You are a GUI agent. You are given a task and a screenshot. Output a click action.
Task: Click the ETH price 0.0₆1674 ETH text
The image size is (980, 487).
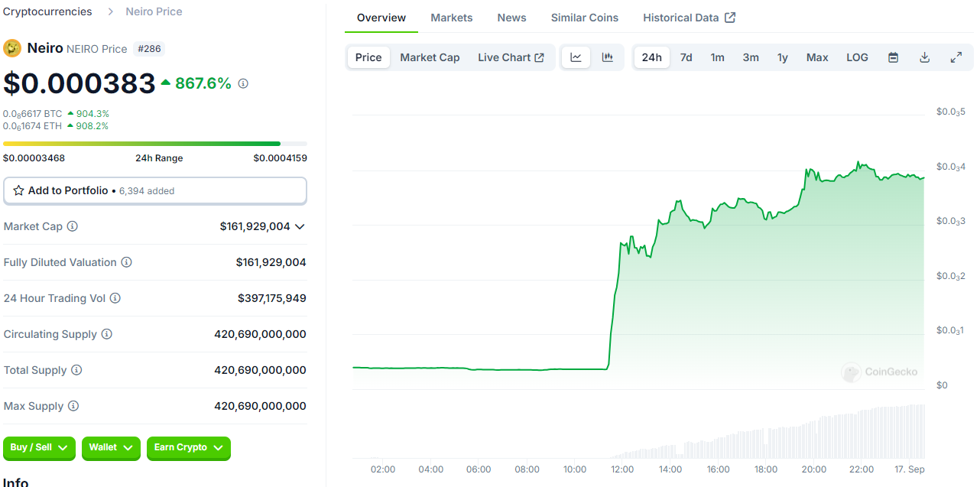[x=32, y=126]
